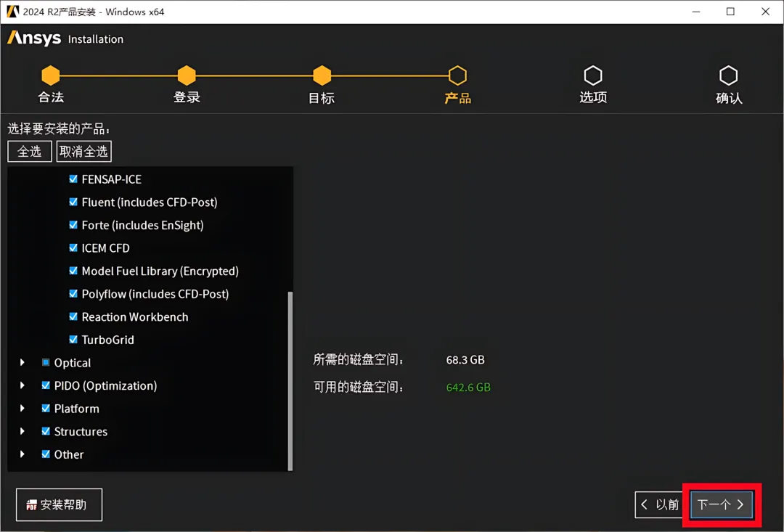Proceed with the 下一个 button
The image size is (784, 532).
coord(721,505)
